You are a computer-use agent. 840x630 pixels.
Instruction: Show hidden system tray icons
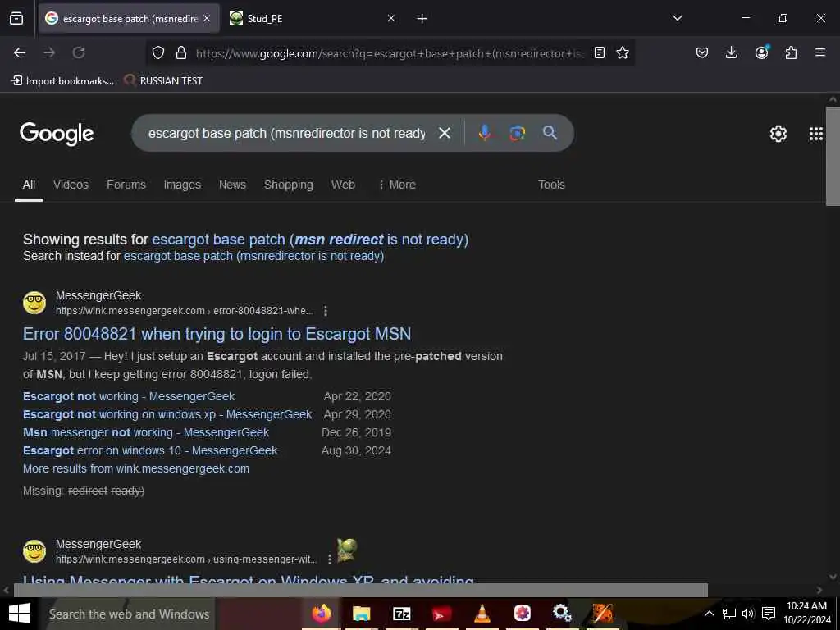[709, 614]
